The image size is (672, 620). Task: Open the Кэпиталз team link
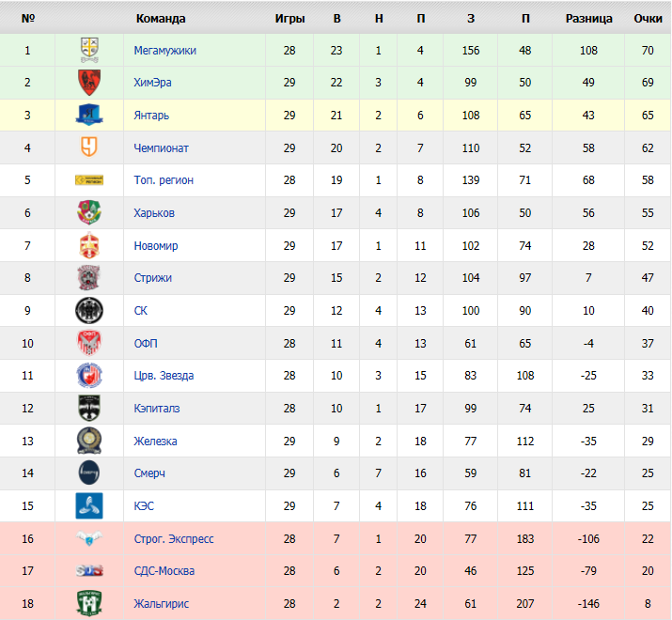pyautogui.click(x=157, y=409)
